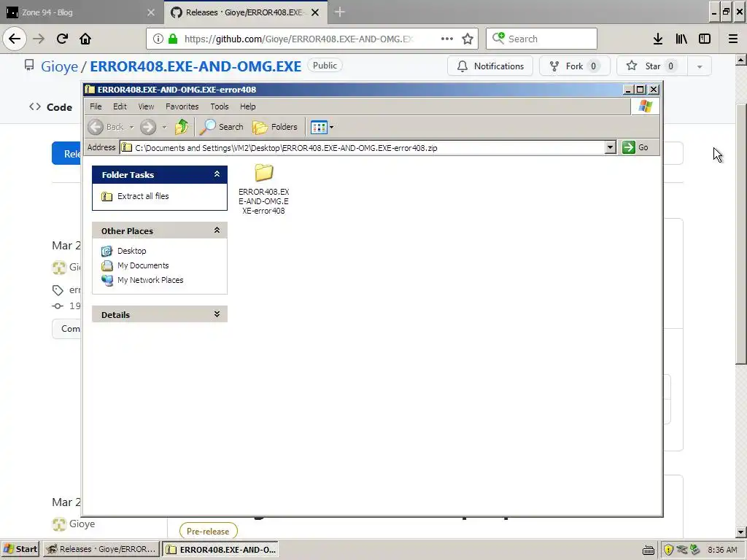
Task: Collapse the Other Places panel
Action: [x=217, y=230]
